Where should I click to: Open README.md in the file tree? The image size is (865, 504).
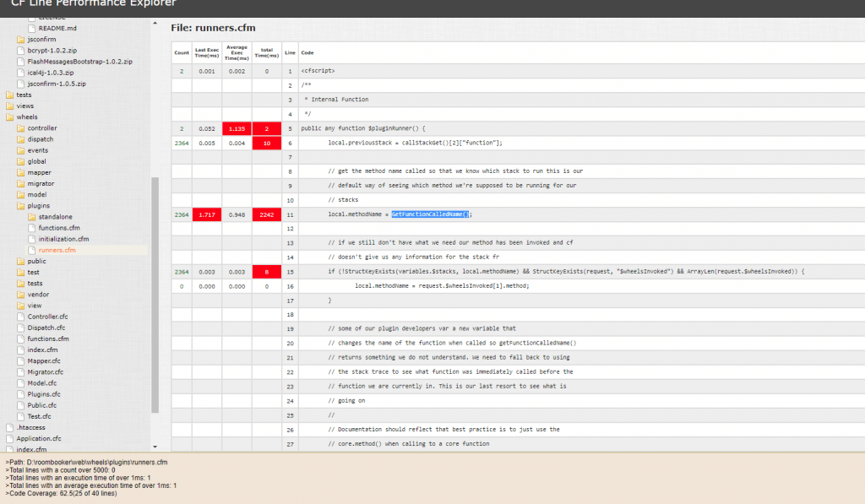(57, 28)
